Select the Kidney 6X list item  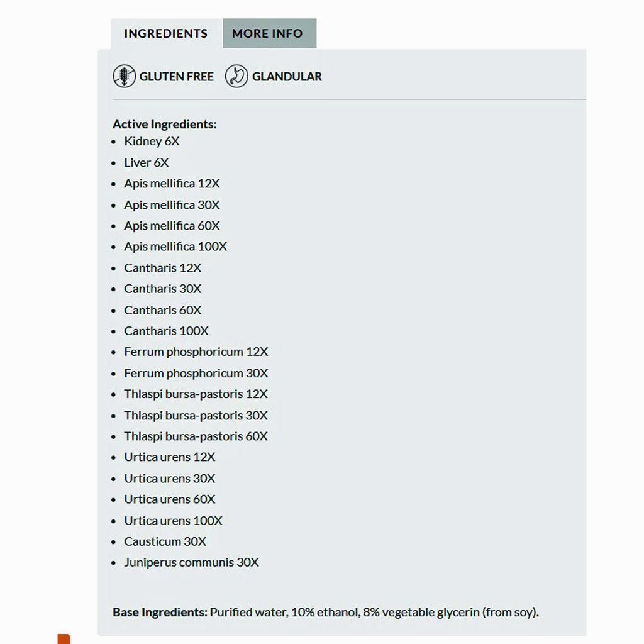pyautogui.click(x=152, y=142)
